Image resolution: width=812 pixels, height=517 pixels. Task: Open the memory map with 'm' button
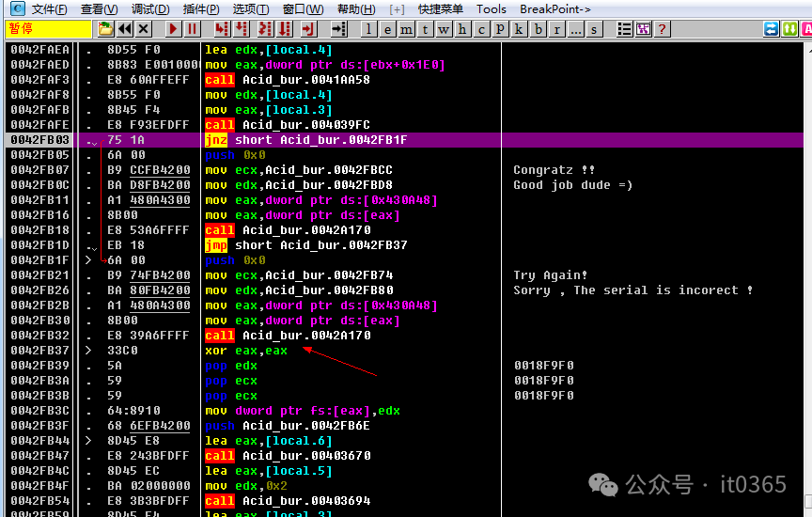coord(406,29)
